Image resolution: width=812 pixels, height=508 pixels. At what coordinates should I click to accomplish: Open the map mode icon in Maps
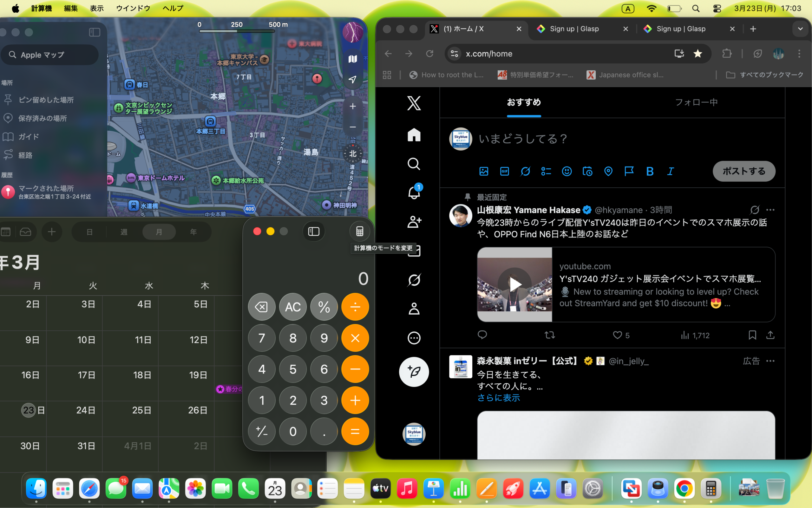(352, 59)
